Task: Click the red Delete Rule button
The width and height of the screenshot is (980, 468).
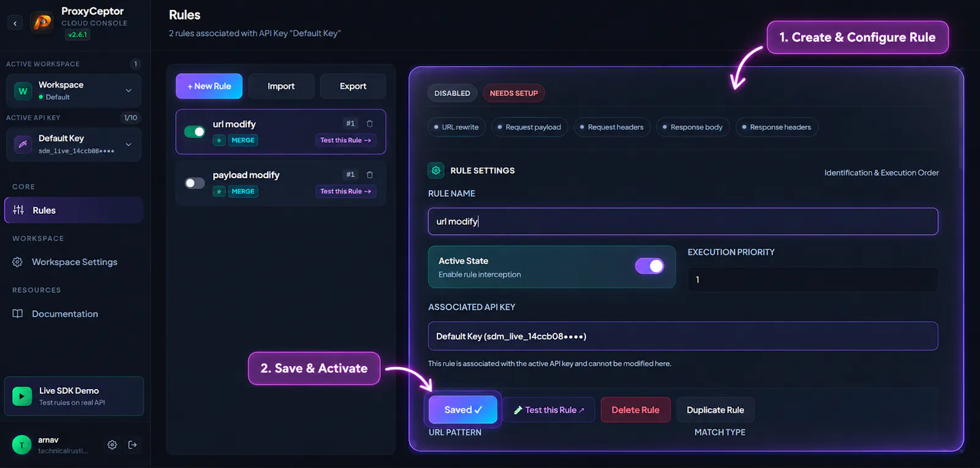Action: tap(635, 410)
